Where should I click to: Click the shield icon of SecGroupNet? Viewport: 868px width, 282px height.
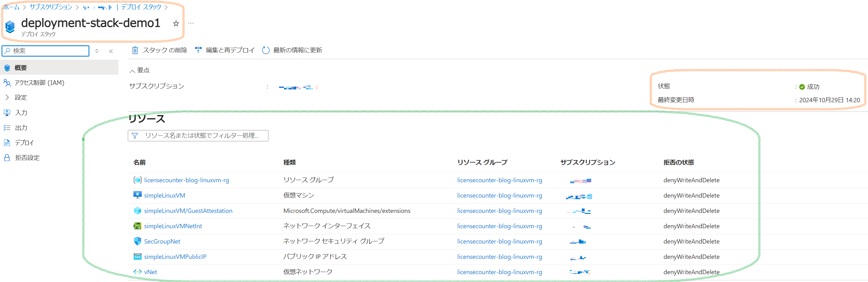point(137,241)
